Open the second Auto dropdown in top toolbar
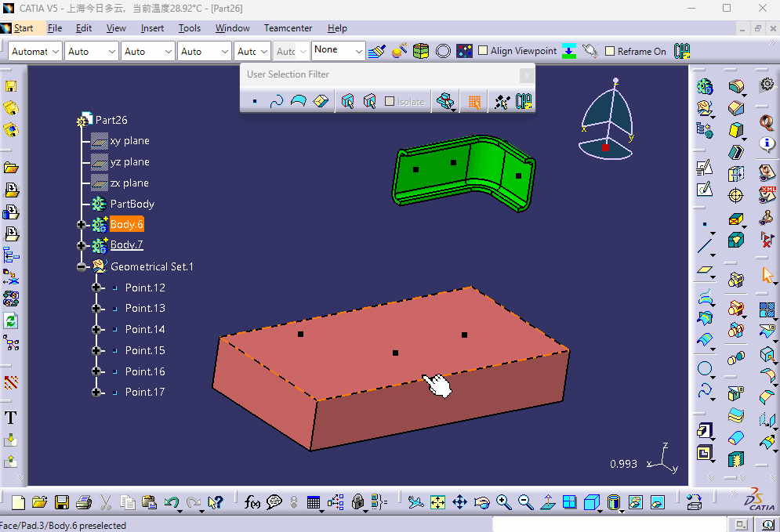The width and height of the screenshot is (780, 532). point(147,51)
